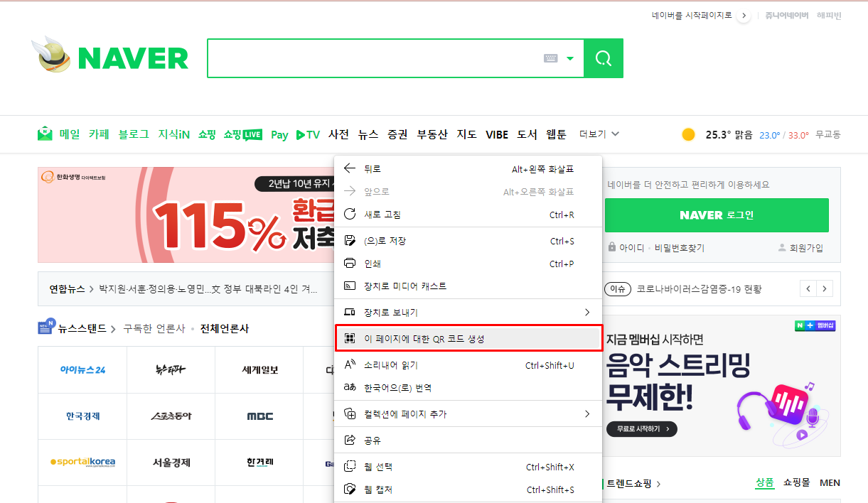Open 아이디 find link
The width and height of the screenshot is (868, 503).
(631, 248)
